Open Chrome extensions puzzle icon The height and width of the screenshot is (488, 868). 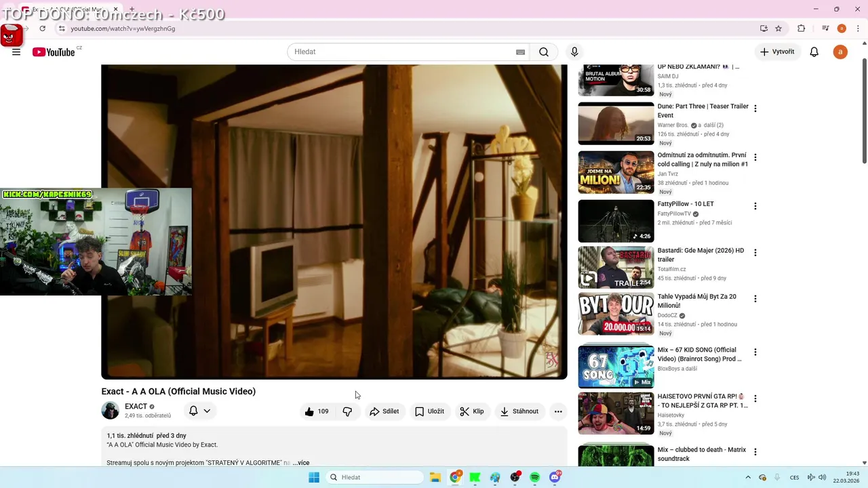[802, 28]
